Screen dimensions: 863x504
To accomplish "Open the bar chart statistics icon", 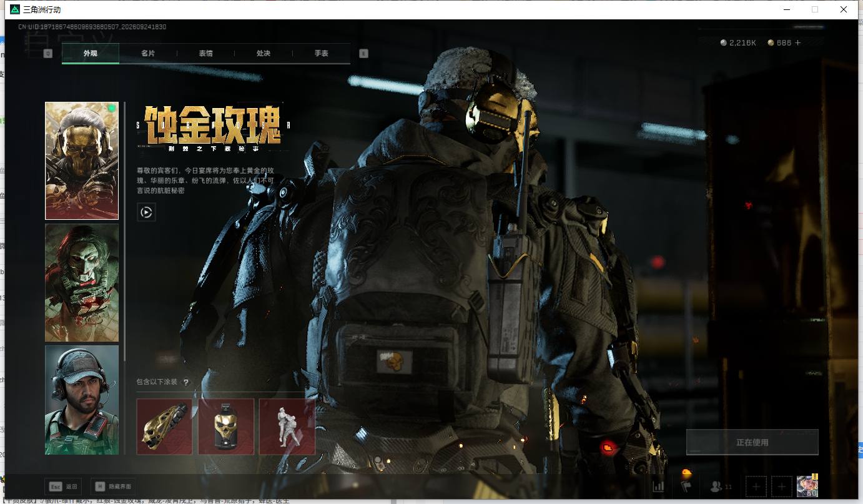I will (x=658, y=486).
